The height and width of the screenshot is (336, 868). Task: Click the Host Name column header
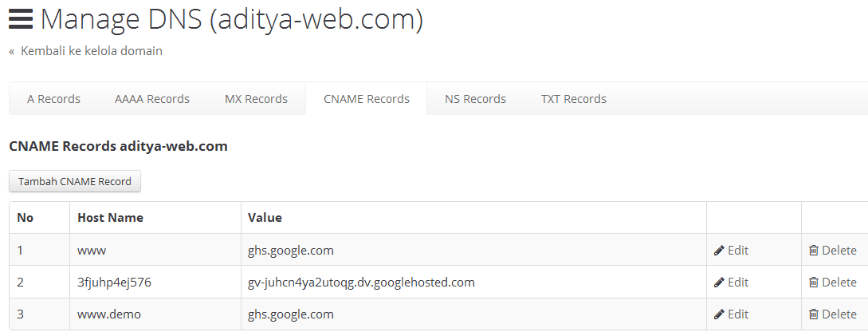pos(110,217)
